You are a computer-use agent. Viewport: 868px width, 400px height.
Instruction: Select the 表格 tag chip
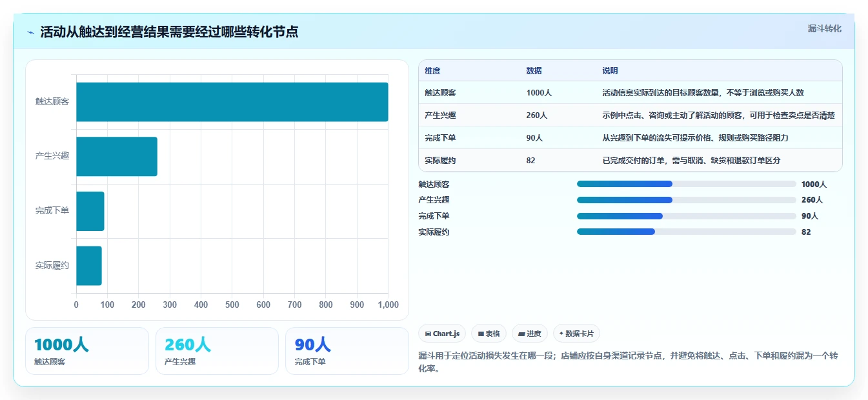489,334
